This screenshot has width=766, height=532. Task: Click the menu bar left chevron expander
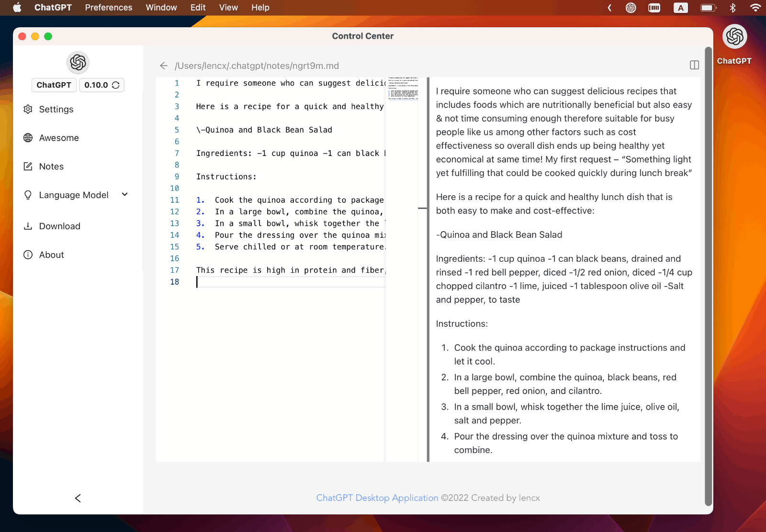(609, 8)
